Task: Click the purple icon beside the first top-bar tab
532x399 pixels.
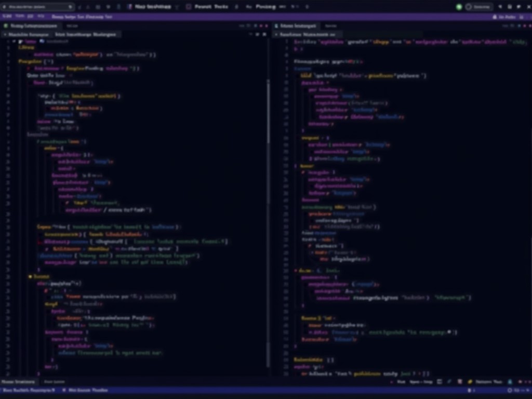Action: (129, 7)
